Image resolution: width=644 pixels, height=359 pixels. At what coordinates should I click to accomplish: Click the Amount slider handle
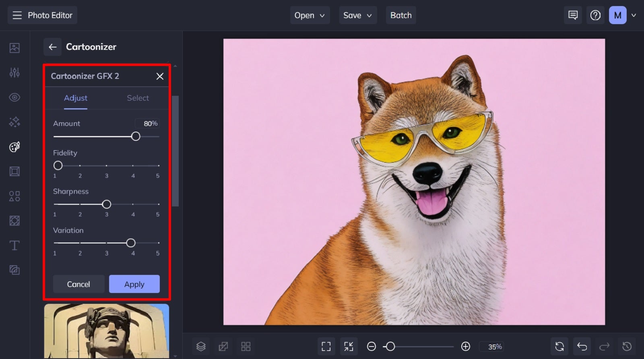136,136
